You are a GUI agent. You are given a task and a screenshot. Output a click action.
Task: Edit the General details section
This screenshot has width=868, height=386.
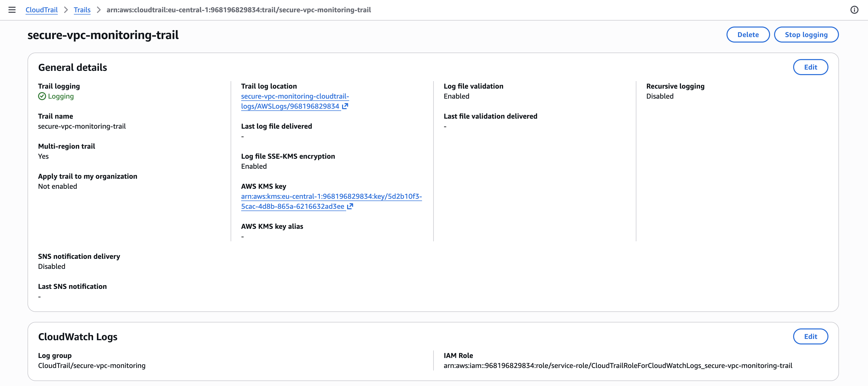pyautogui.click(x=810, y=67)
